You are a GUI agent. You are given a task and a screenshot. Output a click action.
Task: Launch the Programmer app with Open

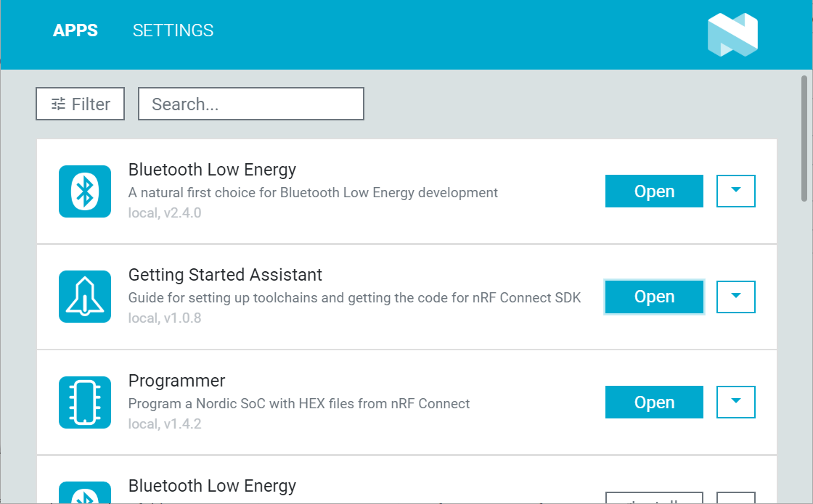(x=654, y=402)
